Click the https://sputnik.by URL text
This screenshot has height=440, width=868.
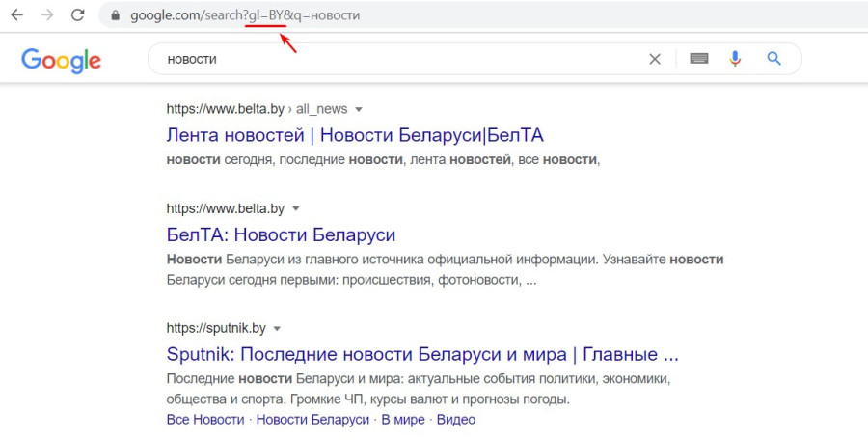pyautogui.click(x=216, y=328)
